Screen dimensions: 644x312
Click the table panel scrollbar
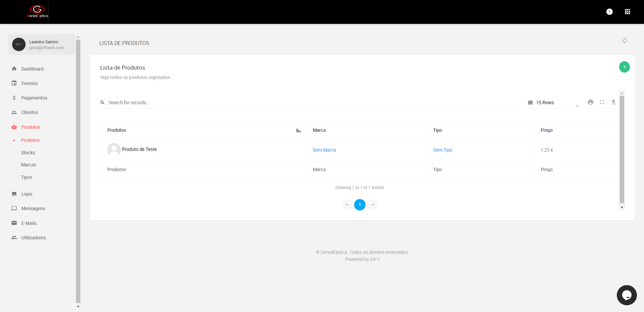click(622, 150)
